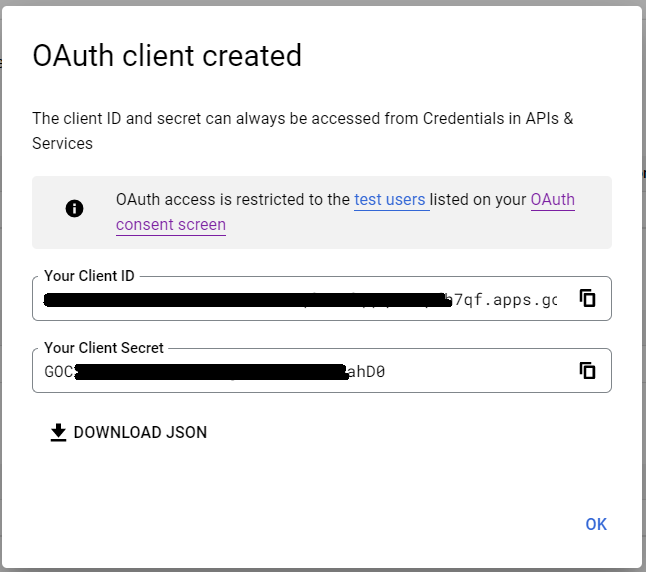Click the "ahD0" ending of the secret
Image resolution: width=646 pixels, height=572 pixels.
point(367,371)
